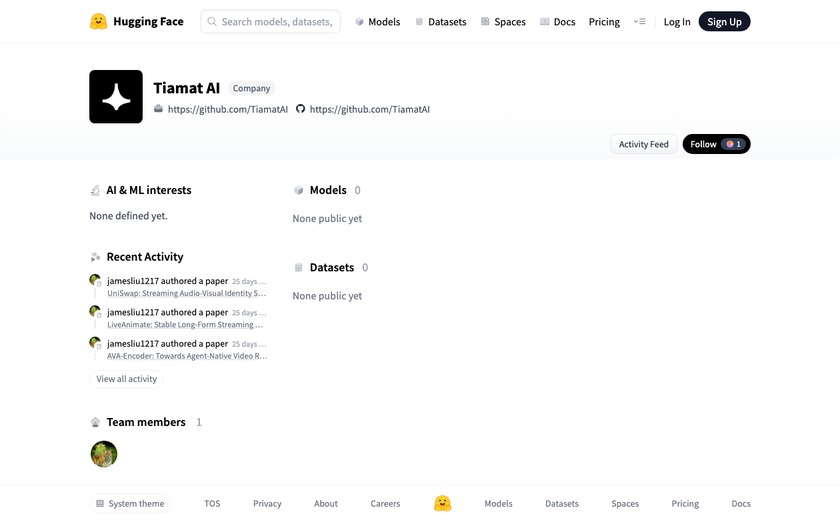The height and width of the screenshot is (520, 840).
Task: Click the GitHub octocat icon
Action: pos(301,109)
